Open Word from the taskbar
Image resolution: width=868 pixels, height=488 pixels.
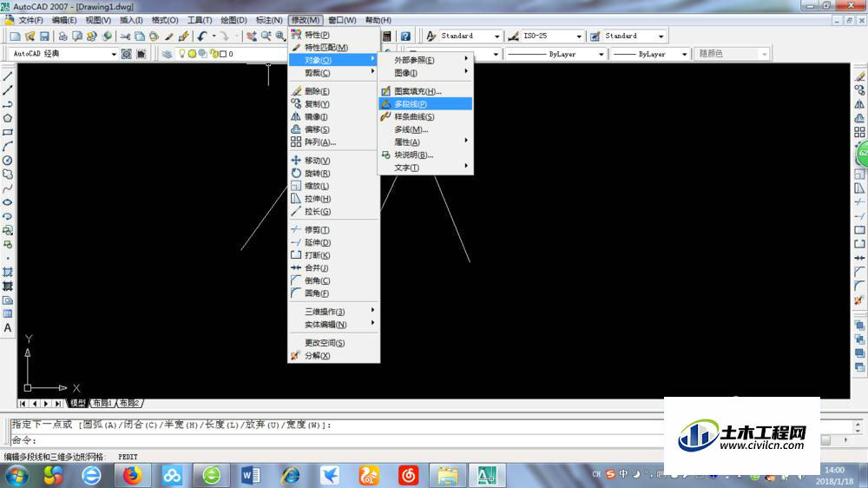tap(251, 476)
